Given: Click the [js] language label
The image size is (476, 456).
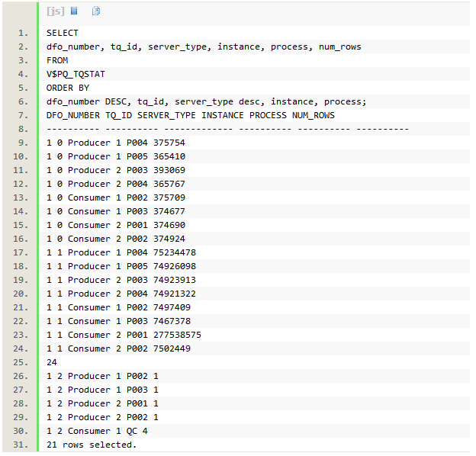Looking at the screenshot, I should [x=56, y=11].
